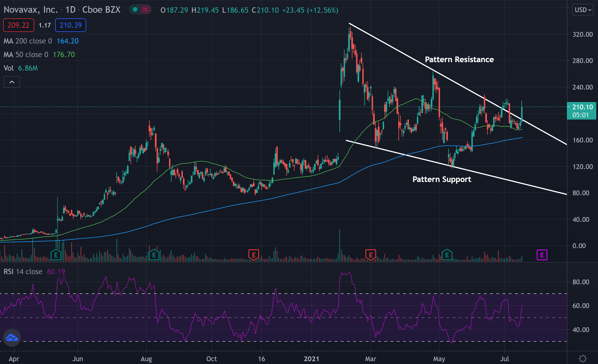
Task: Open the USD currency dropdown
Action: tap(583, 10)
